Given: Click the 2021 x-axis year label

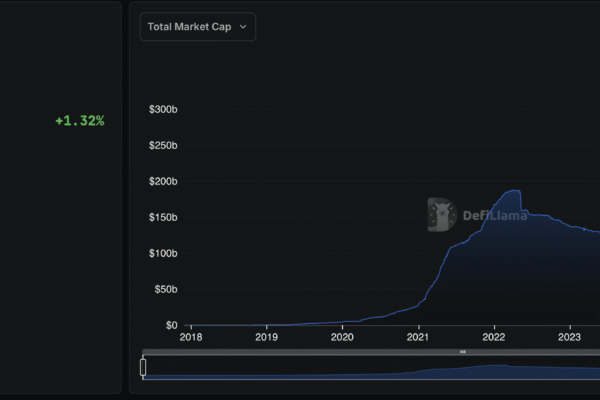Looking at the screenshot, I should pyautogui.click(x=418, y=338).
